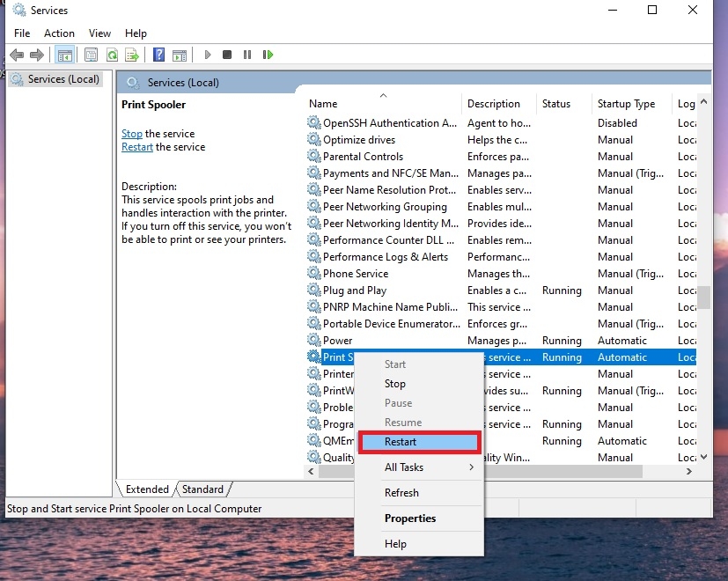Image resolution: width=728 pixels, height=581 pixels.
Task: Expand All Tasks submenu arrow
Action: (471, 467)
